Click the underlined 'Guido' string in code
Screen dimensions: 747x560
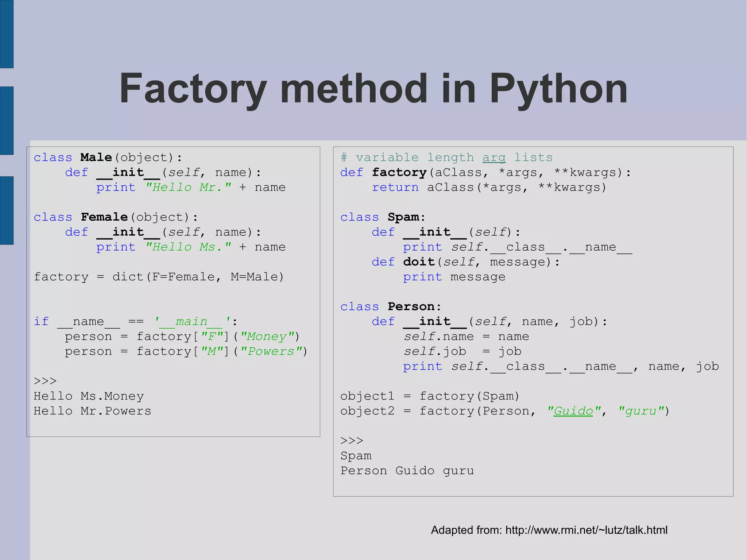tap(573, 411)
